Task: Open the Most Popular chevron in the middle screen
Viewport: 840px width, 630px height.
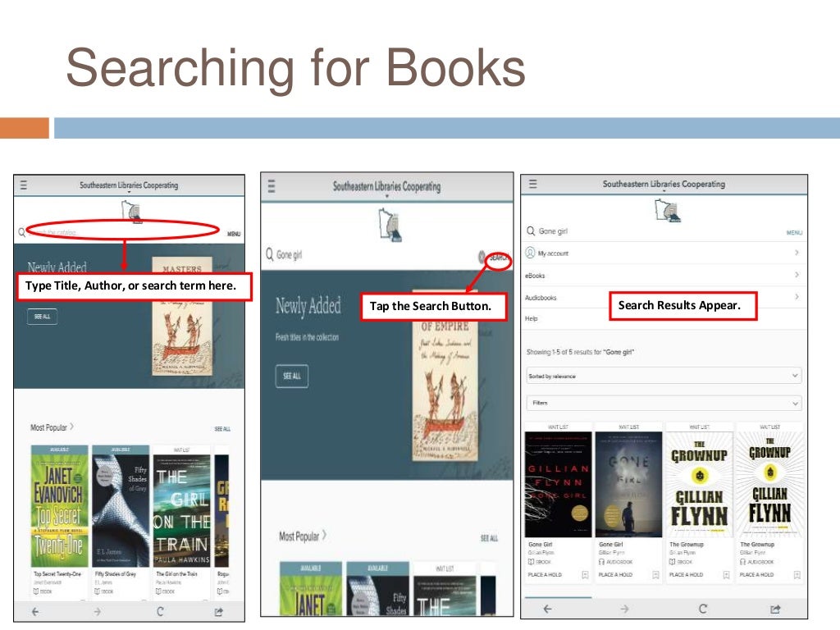Action: (324, 535)
